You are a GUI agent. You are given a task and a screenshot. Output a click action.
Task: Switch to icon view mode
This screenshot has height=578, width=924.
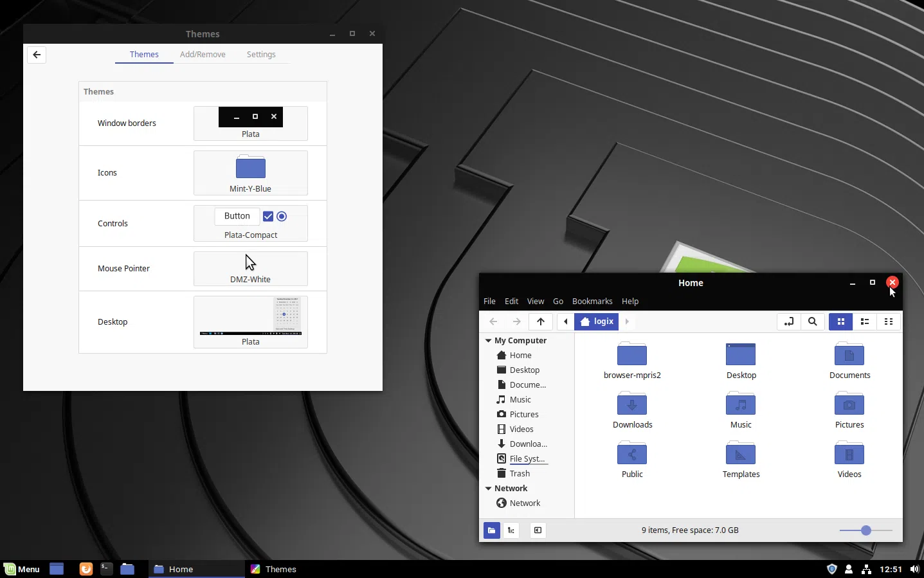tap(840, 321)
